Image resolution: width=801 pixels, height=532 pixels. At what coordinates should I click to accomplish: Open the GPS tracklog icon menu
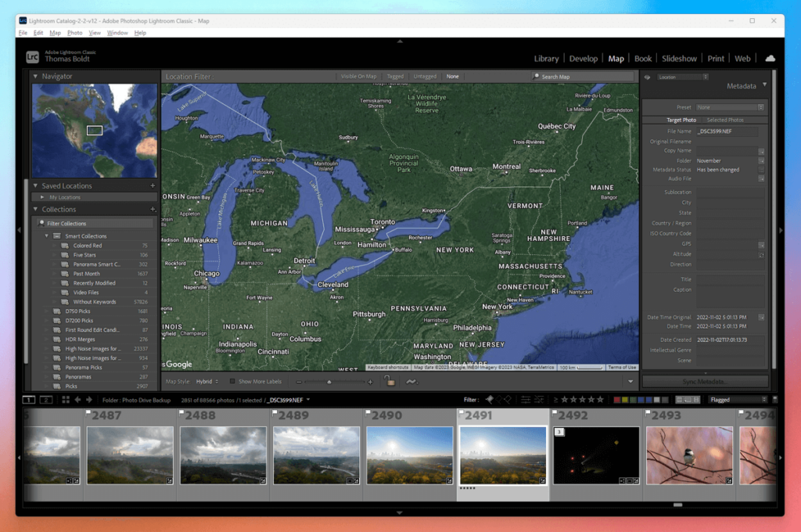pos(411,382)
